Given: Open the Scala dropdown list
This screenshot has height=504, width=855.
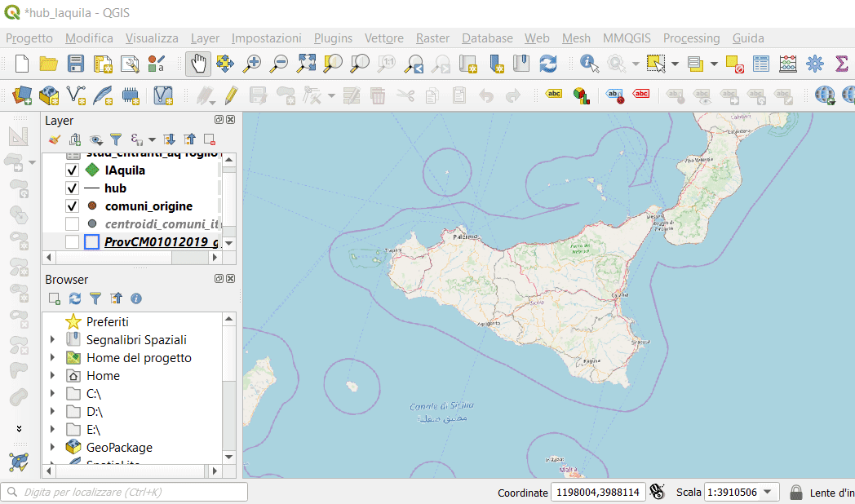Looking at the screenshot, I should click(770, 493).
